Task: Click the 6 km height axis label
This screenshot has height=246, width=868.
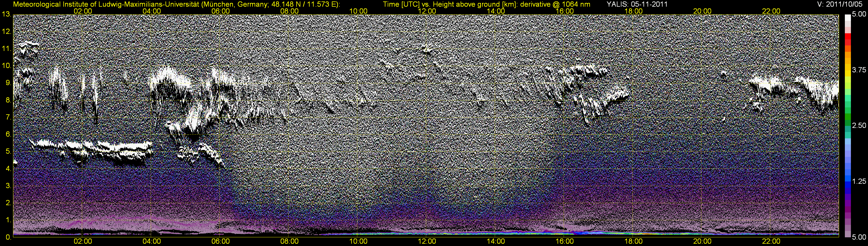Action: (8, 135)
